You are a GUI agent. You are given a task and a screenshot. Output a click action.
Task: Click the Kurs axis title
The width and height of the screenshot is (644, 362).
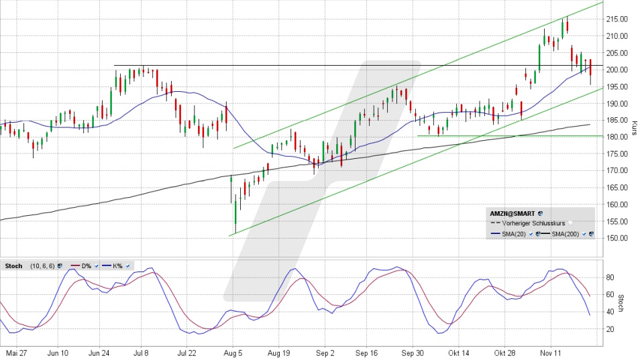click(x=634, y=128)
